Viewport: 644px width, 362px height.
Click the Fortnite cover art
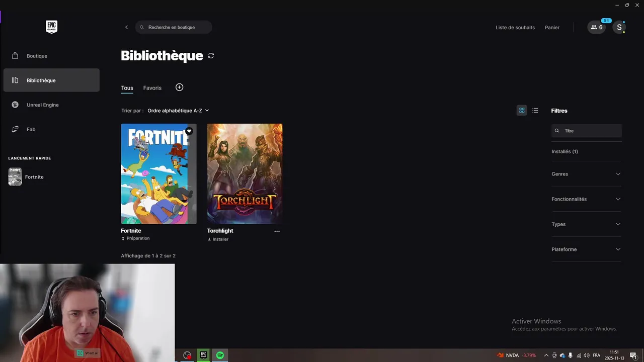(158, 173)
